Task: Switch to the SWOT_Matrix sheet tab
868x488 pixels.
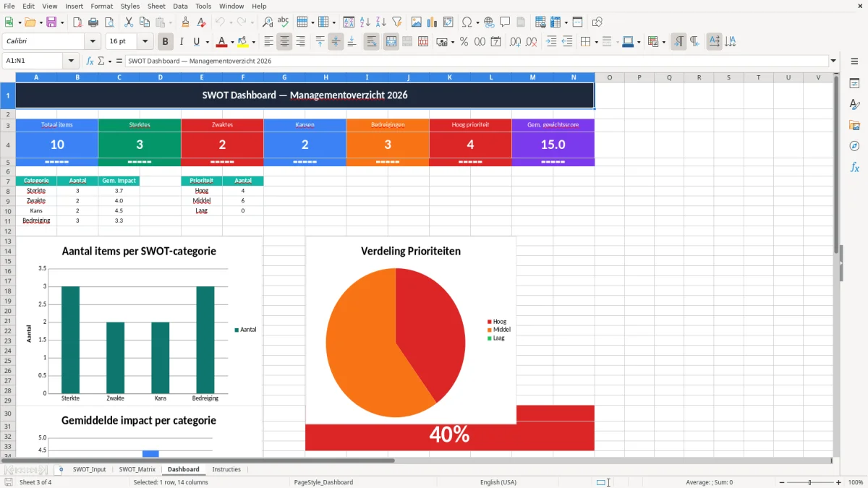Action: pos(137,469)
